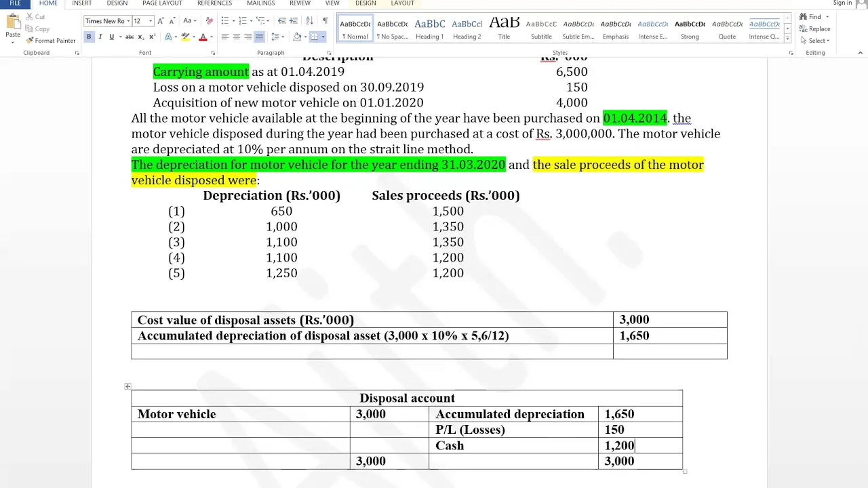Increase paragraph indent
The image size is (868, 488).
[294, 21]
